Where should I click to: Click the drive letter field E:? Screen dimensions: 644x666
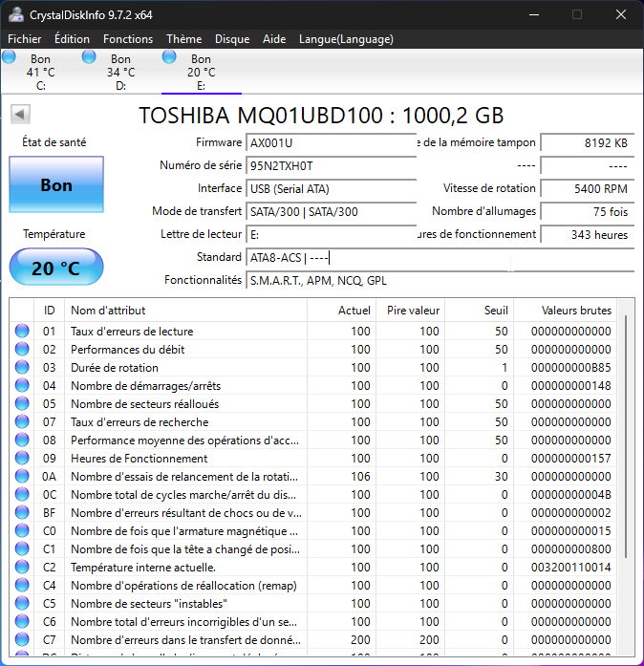[x=331, y=234]
